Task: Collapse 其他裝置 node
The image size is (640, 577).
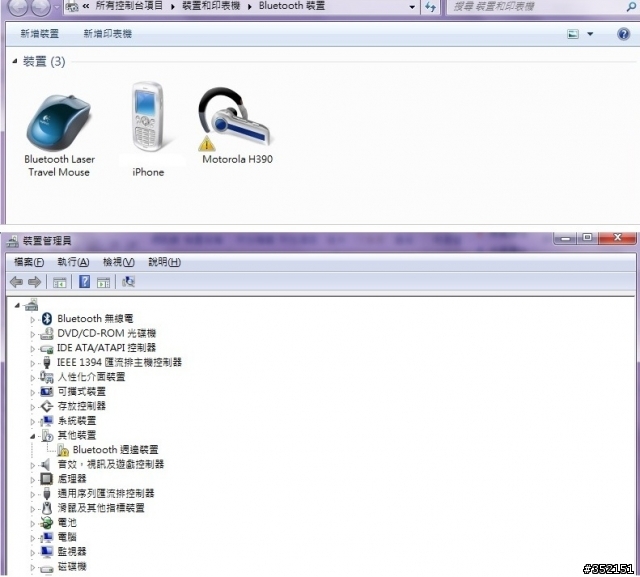Action: [33, 436]
